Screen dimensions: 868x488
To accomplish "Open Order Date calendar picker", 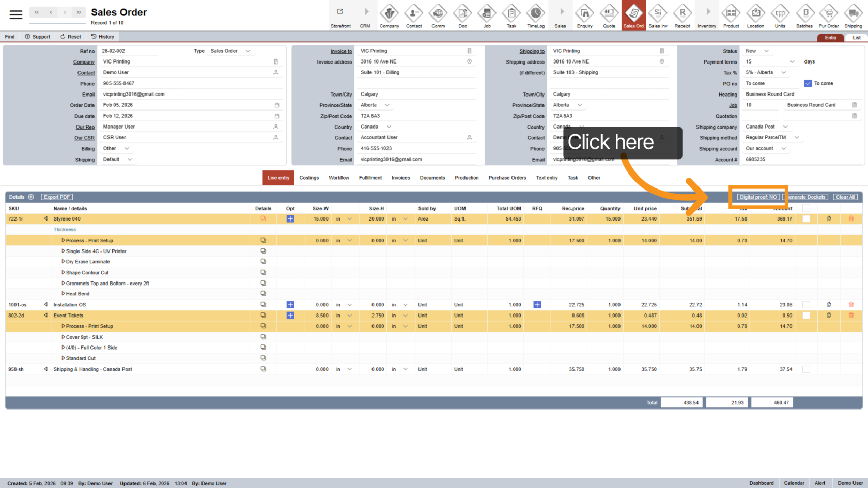I will tap(276, 105).
